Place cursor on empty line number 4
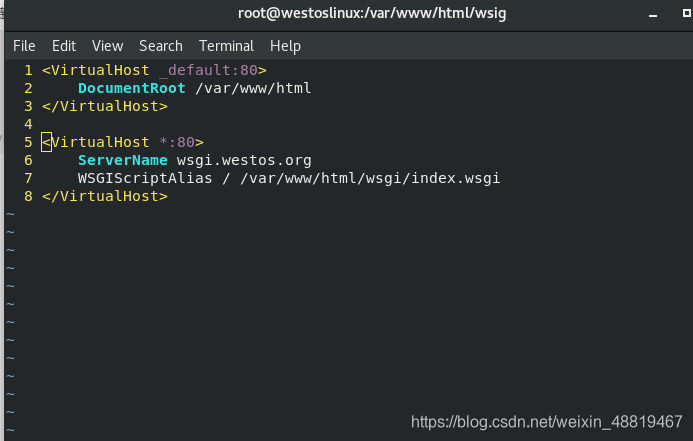This screenshot has height=441, width=693. pos(28,124)
